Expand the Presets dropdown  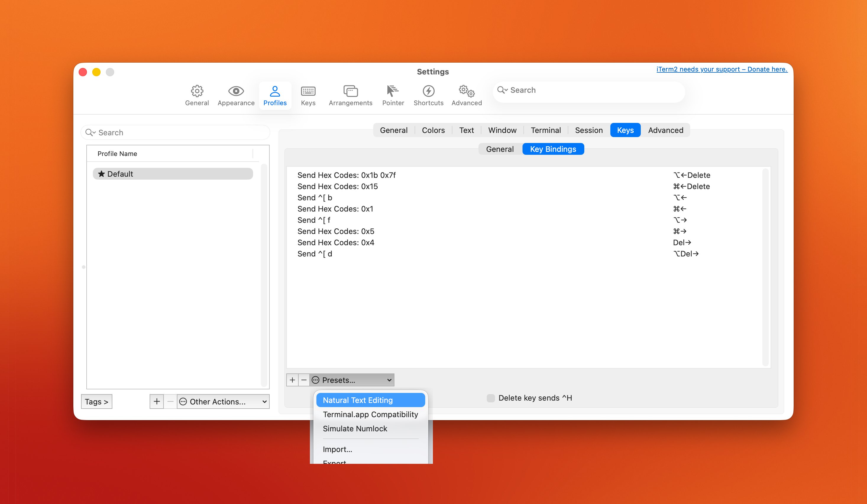pos(352,380)
